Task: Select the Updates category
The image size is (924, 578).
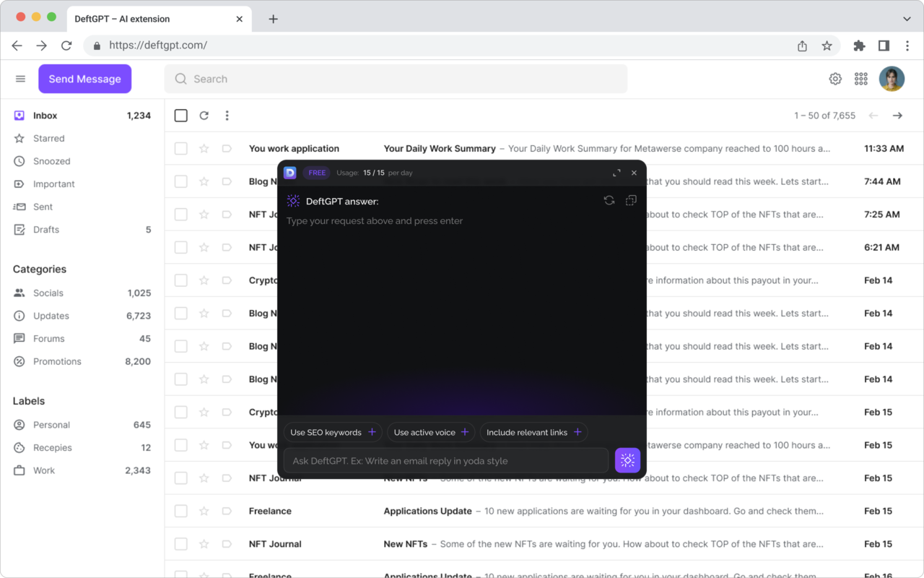Action: [x=82, y=316]
